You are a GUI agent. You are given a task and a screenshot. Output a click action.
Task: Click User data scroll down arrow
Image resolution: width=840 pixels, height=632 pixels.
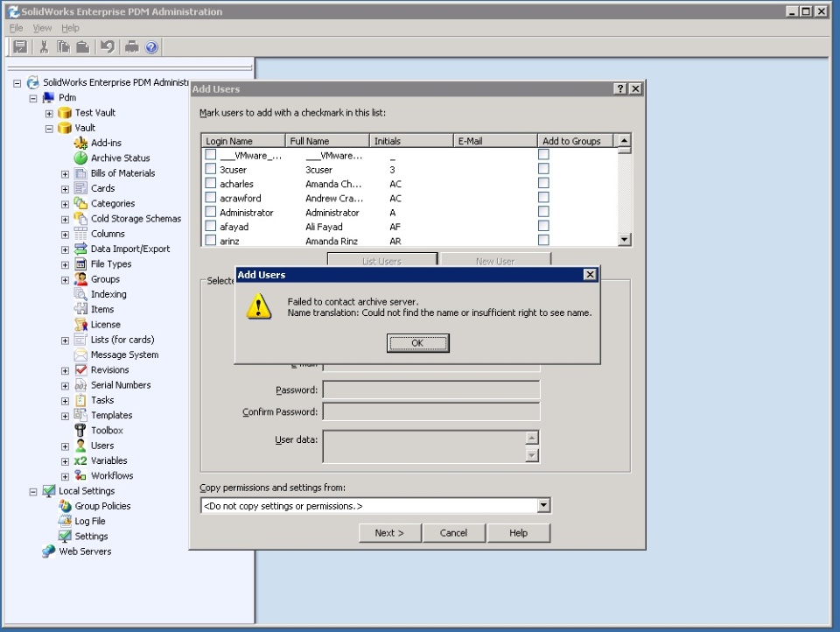[x=531, y=455]
